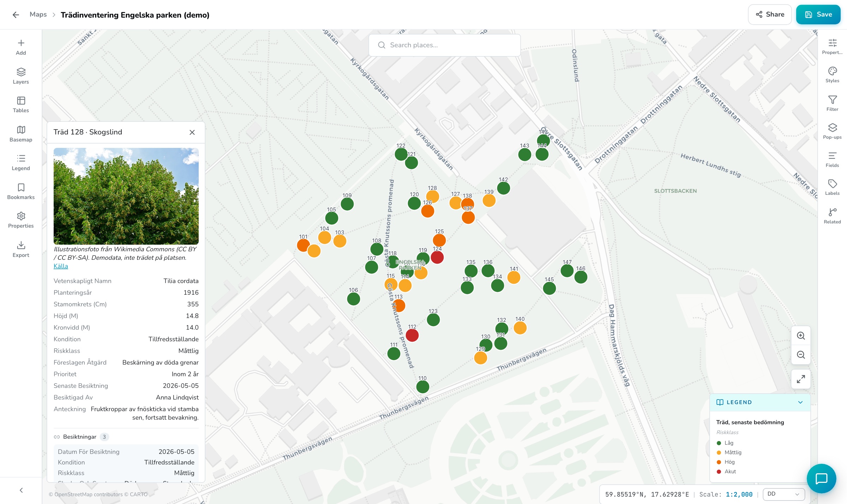The height and width of the screenshot is (504, 847).
Task: Open the Filter panel
Action: (832, 103)
